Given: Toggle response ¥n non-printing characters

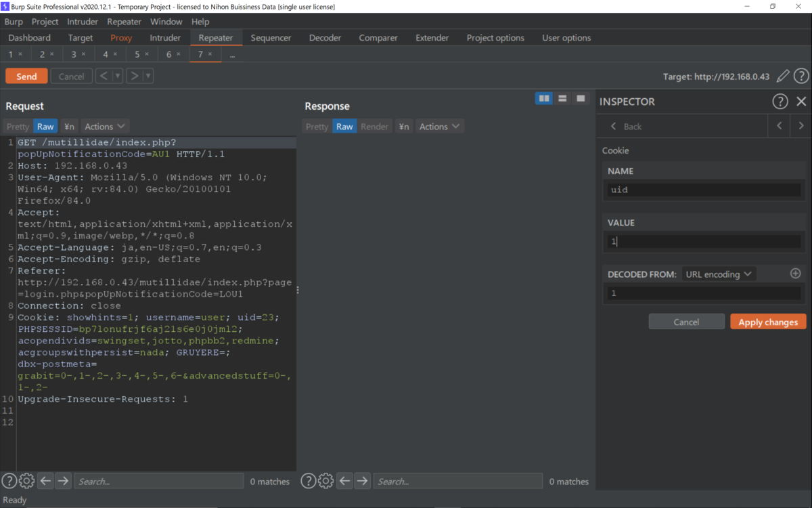Looking at the screenshot, I should [x=403, y=127].
